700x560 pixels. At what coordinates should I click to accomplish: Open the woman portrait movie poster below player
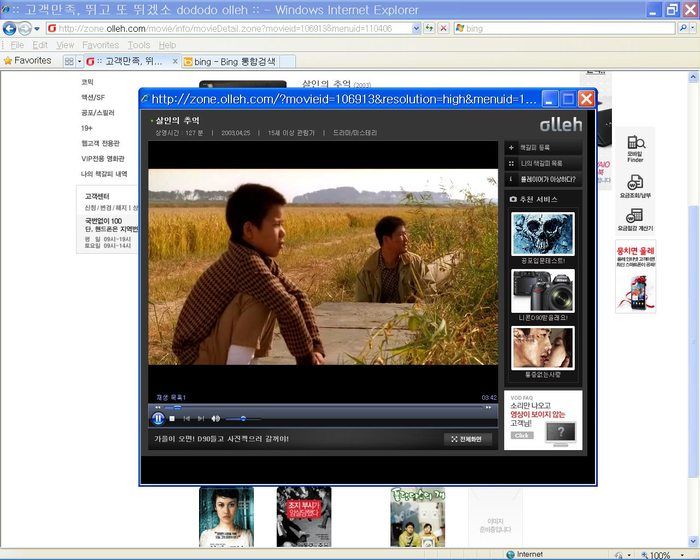(x=226, y=517)
